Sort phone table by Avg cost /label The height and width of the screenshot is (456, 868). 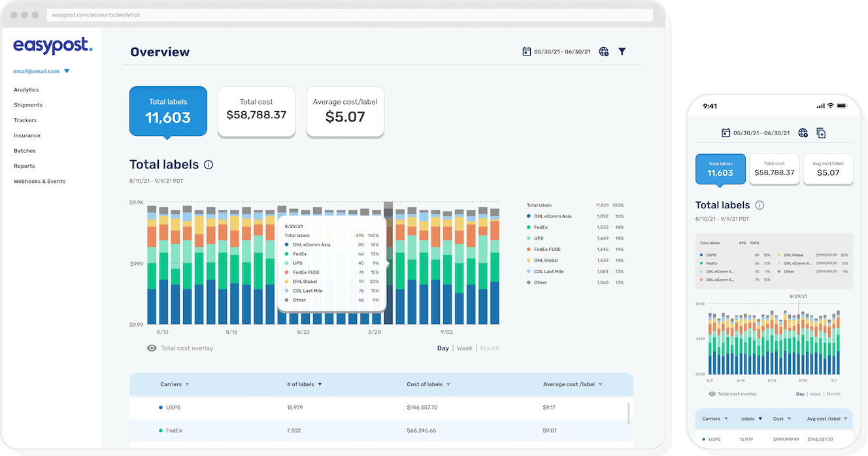(x=846, y=419)
